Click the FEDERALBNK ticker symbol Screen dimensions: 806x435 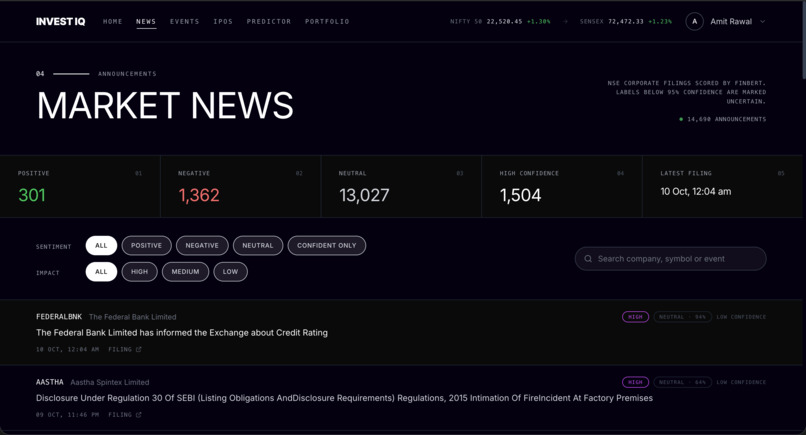click(59, 317)
